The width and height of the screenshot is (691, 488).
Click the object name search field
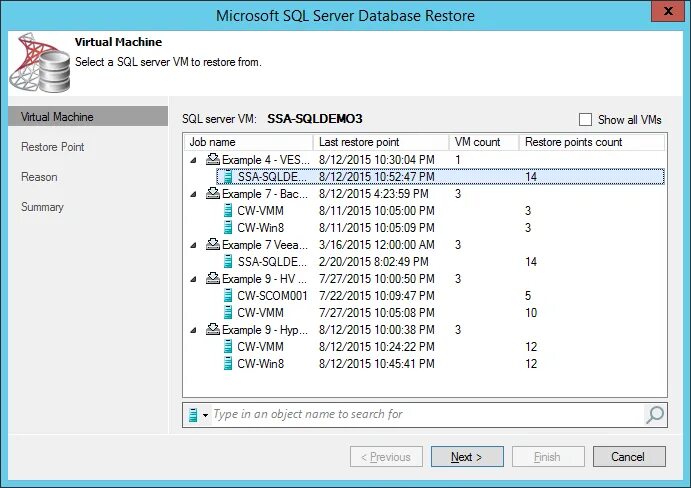427,414
